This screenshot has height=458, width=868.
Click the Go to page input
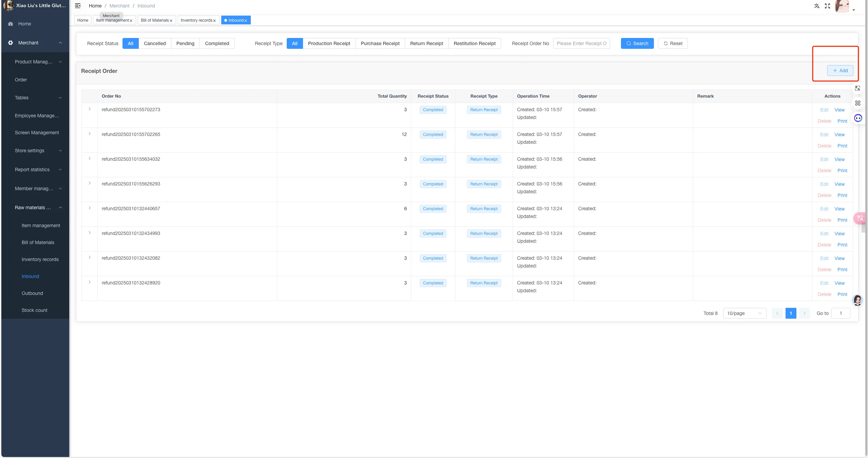[x=841, y=313]
